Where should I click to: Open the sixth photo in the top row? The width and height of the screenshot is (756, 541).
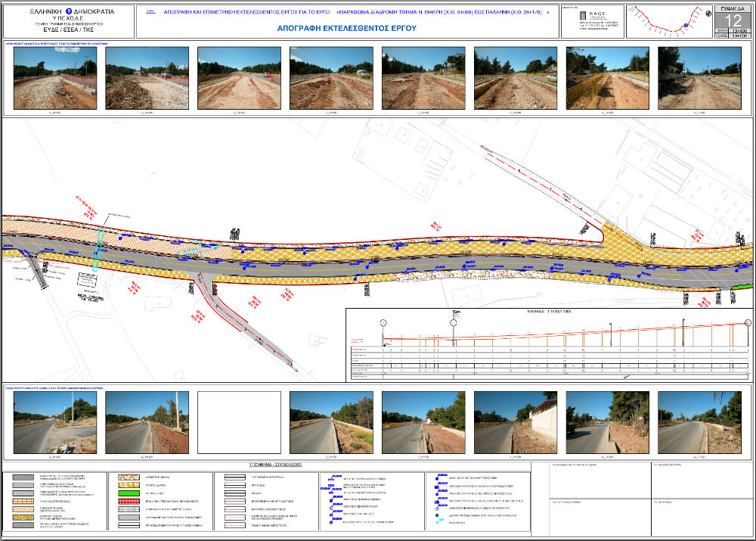click(x=516, y=78)
